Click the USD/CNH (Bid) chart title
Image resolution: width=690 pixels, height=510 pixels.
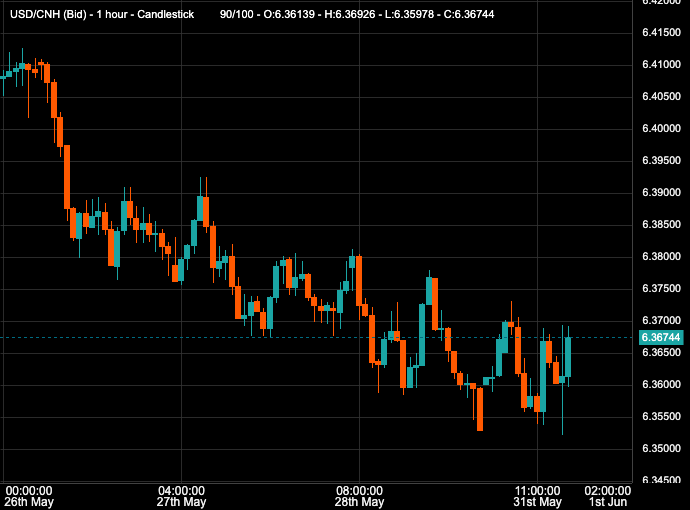102,15
